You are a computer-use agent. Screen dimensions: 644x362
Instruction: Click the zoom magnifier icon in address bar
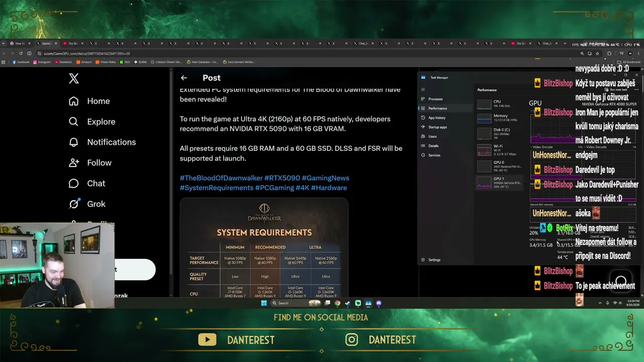pos(582,53)
